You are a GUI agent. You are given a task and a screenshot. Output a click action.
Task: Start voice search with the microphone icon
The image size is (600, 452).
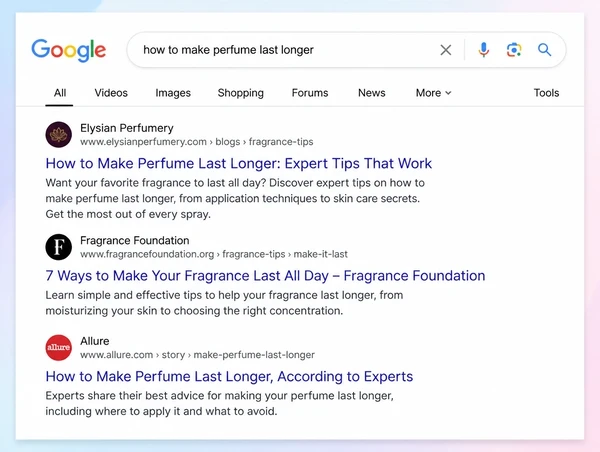tap(484, 50)
